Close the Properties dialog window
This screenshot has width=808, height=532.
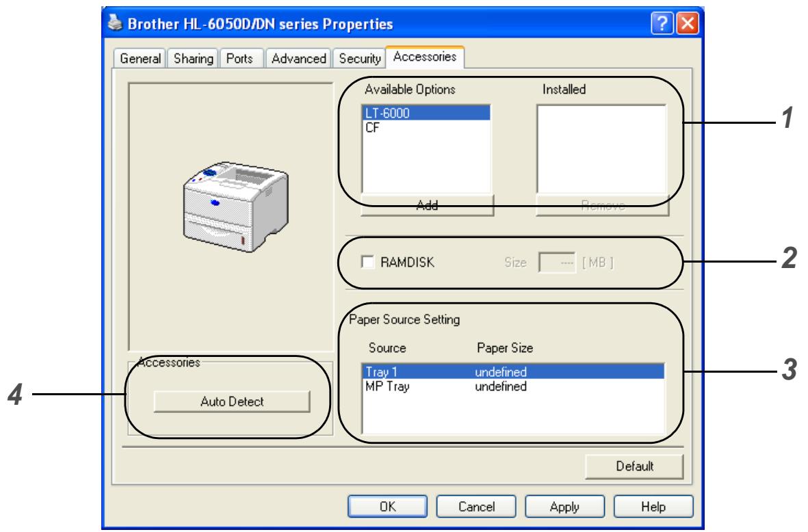[x=688, y=24]
